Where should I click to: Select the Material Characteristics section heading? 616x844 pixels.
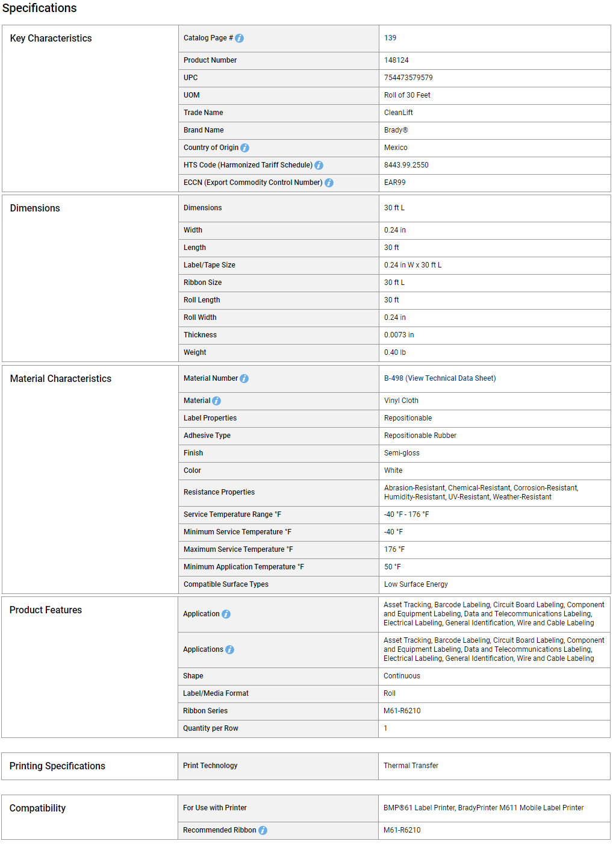pos(61,379)
